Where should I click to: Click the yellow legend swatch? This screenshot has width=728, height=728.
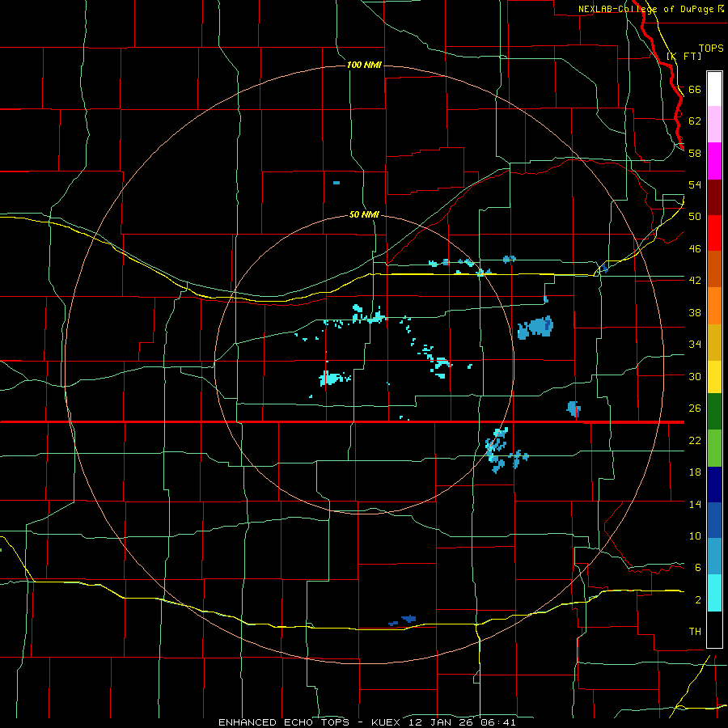(x=714, y=377)
